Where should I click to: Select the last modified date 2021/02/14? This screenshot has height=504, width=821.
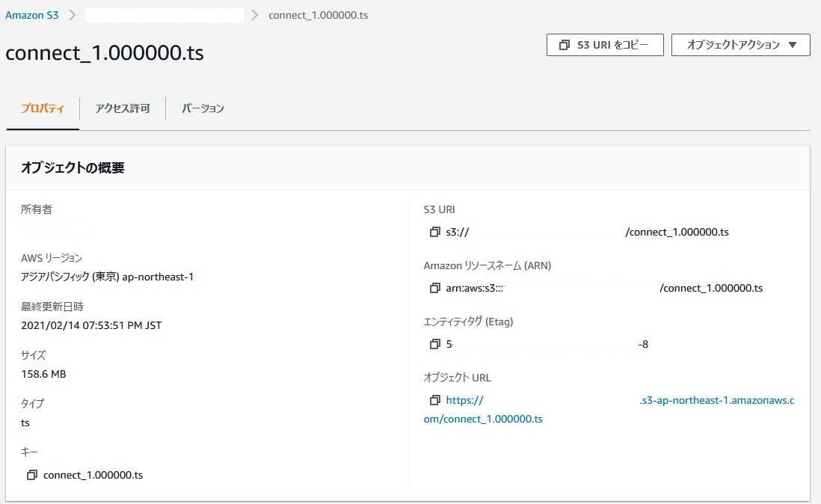tap(50, 325)
